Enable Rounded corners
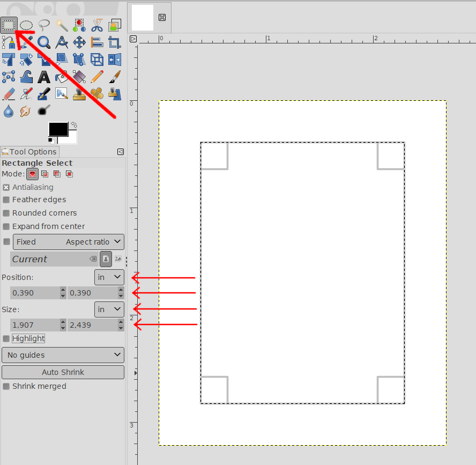 coord(6,213)
